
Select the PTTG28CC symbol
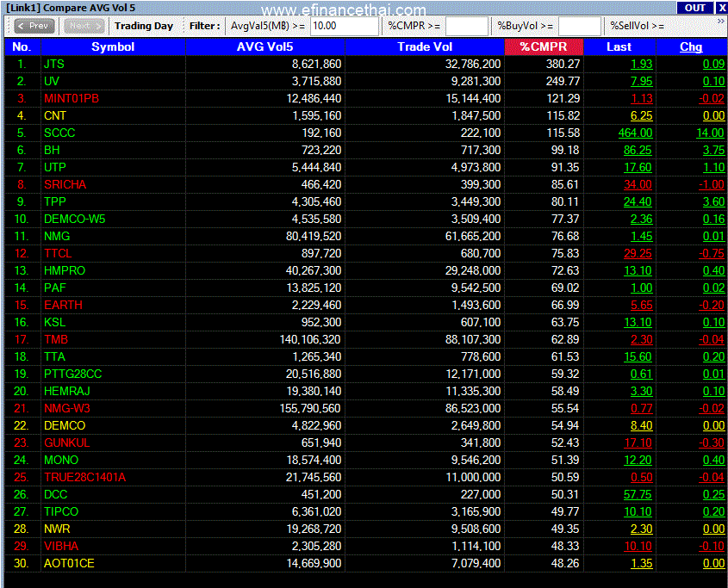click(73, 374)
